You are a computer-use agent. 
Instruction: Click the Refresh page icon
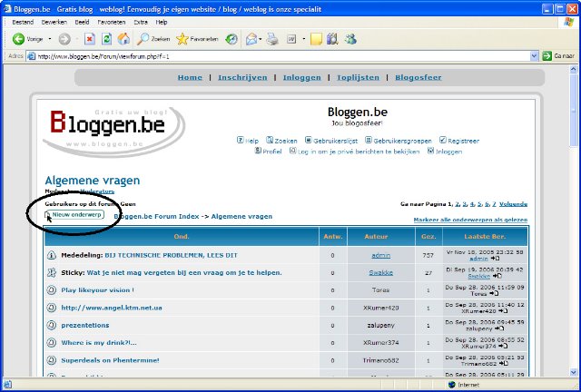coord(106,39)
